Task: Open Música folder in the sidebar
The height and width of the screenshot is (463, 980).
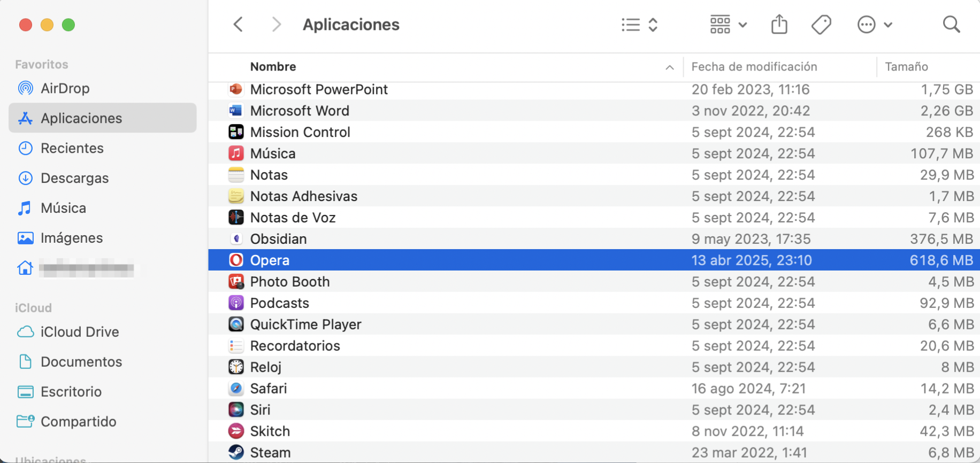Action: pos(103,208)
